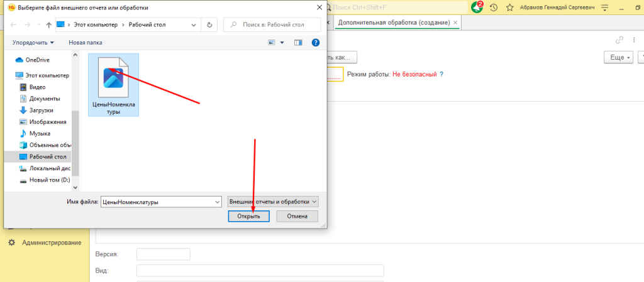Go up one folder level

(48, 24)
